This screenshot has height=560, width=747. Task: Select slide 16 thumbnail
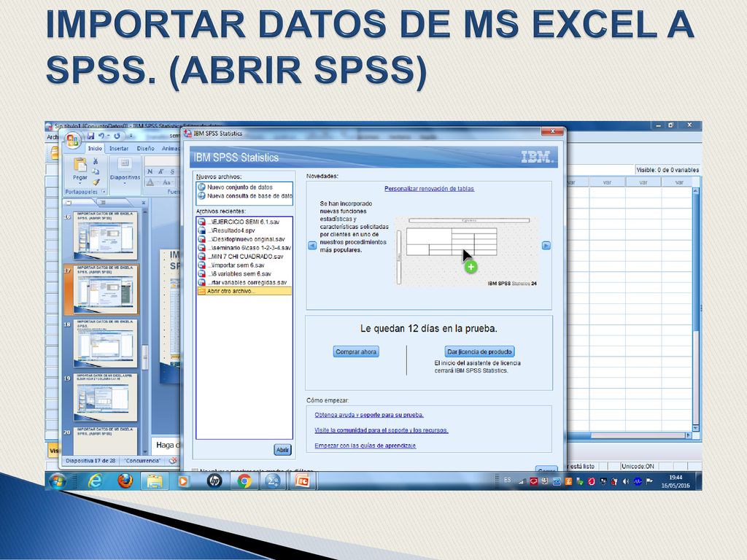click(105, 236)
